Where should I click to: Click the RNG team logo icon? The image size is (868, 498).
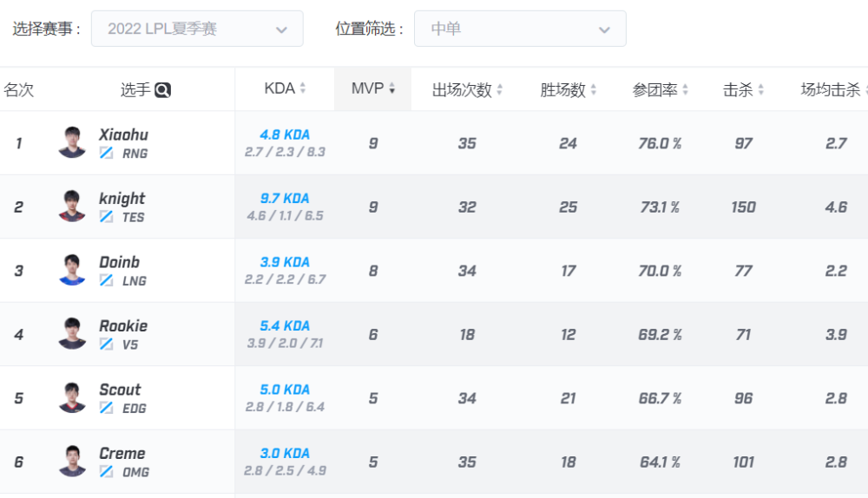click(107, 154)
